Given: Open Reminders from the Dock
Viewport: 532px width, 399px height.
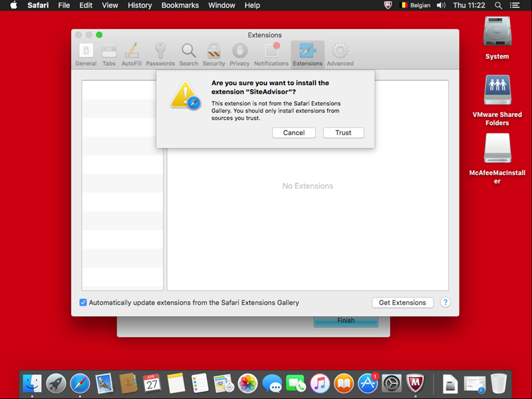Looking at the screenshot, I should [x=200, y=384].
